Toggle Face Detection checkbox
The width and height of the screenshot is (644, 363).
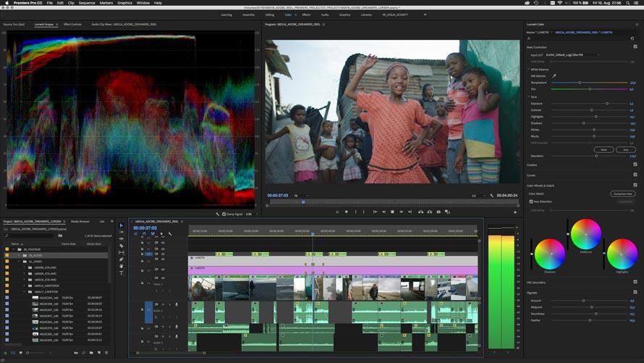coord(531,201)
